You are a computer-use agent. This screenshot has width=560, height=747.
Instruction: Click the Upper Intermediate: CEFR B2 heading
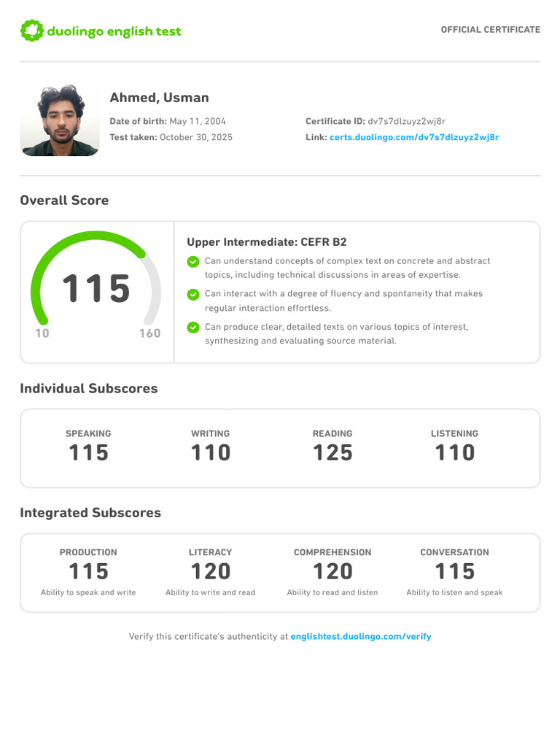(x=267, y=242)
